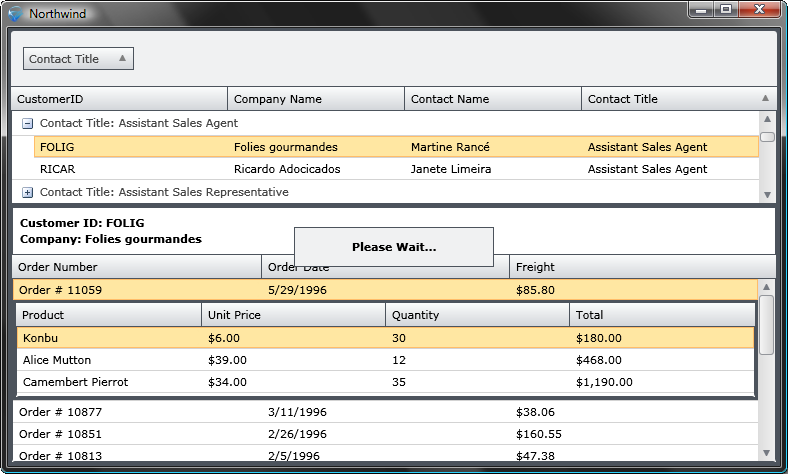Click the Contact Title grouping chip

78,59
